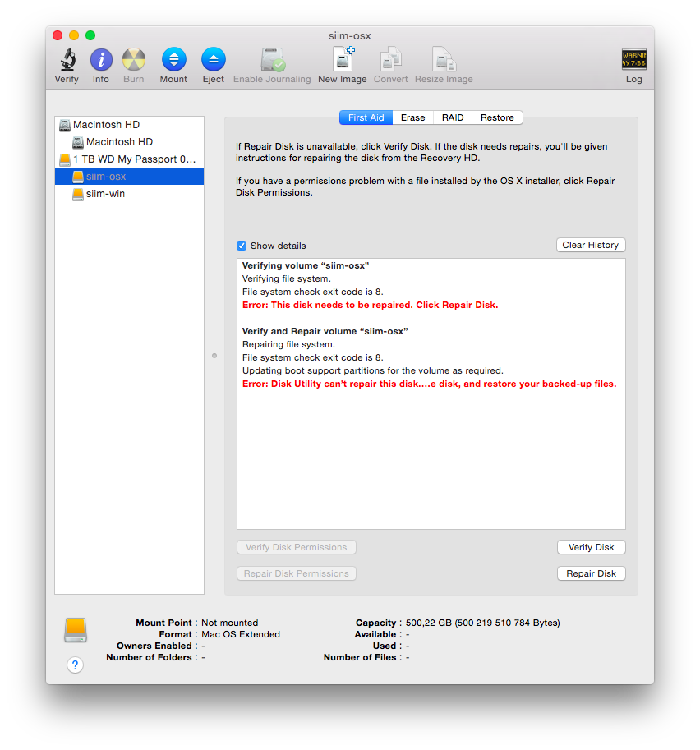This screenshot has width=700, height=750.
Task: Click the Enable Journaling toolbar icon
Action: click(272, 60)
